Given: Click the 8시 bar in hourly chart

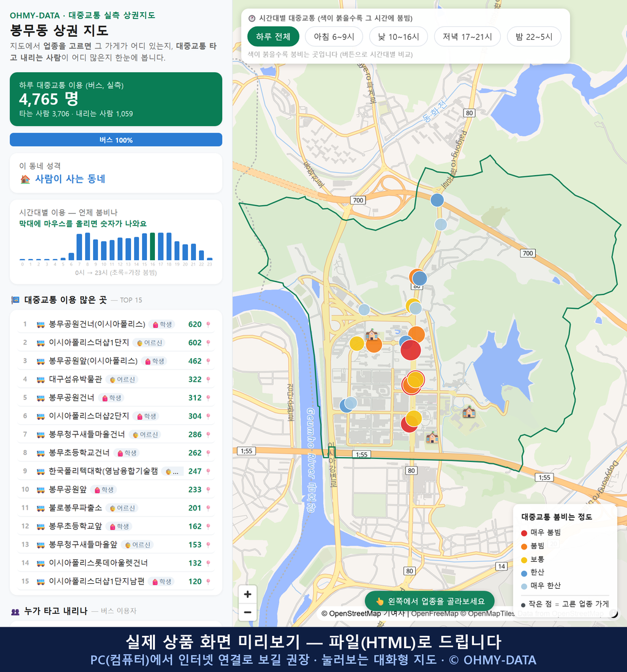Looking at the screenshot, I should [88, 247].
